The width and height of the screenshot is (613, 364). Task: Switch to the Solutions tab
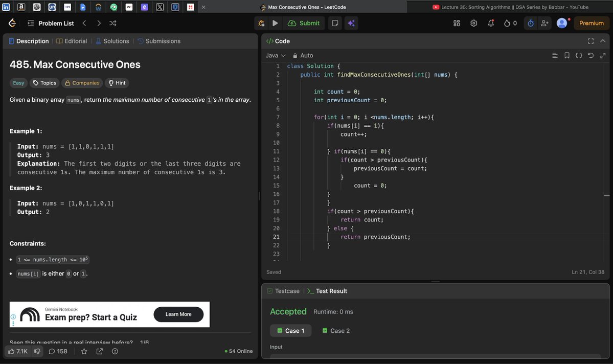(x=112, y=41)
